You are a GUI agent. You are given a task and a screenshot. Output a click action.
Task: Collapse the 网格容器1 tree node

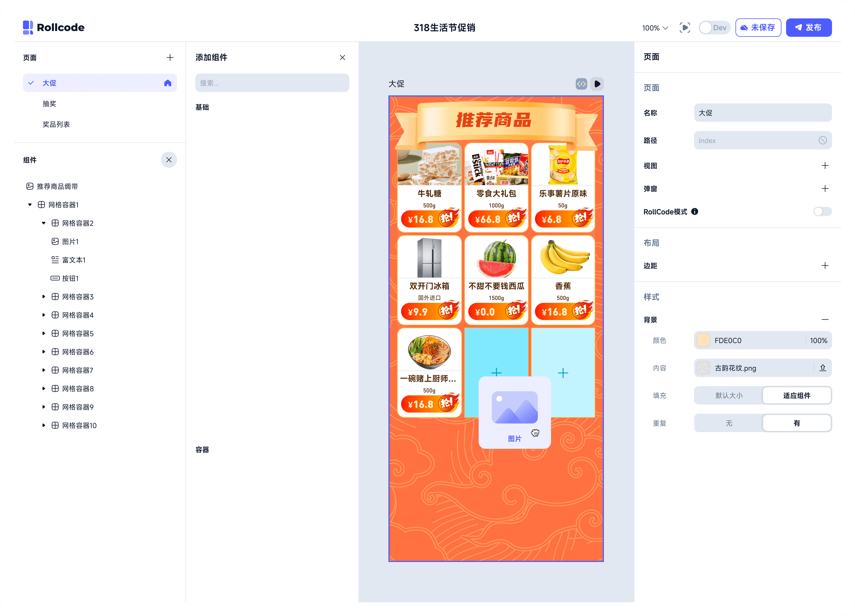coord(30,205)
